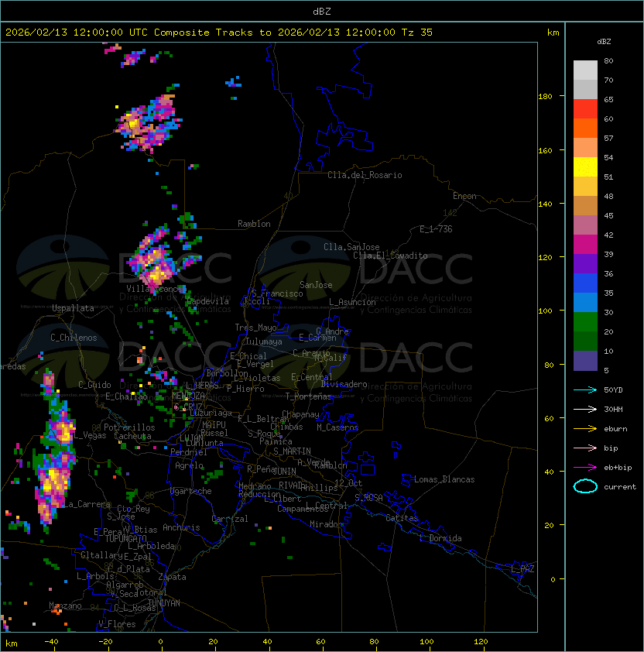Click the 'Tulumaya' place label
This screenshot has height=652, width=644.
264,341
